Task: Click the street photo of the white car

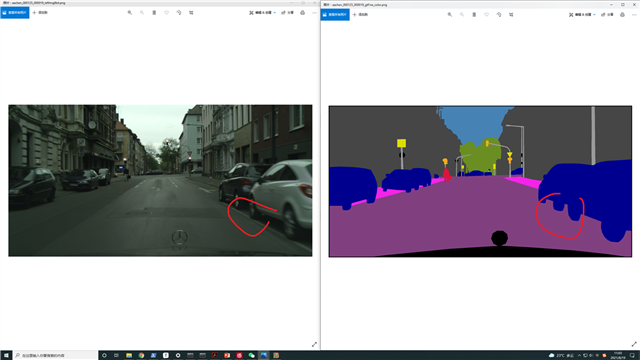Action: coord(160,180)
